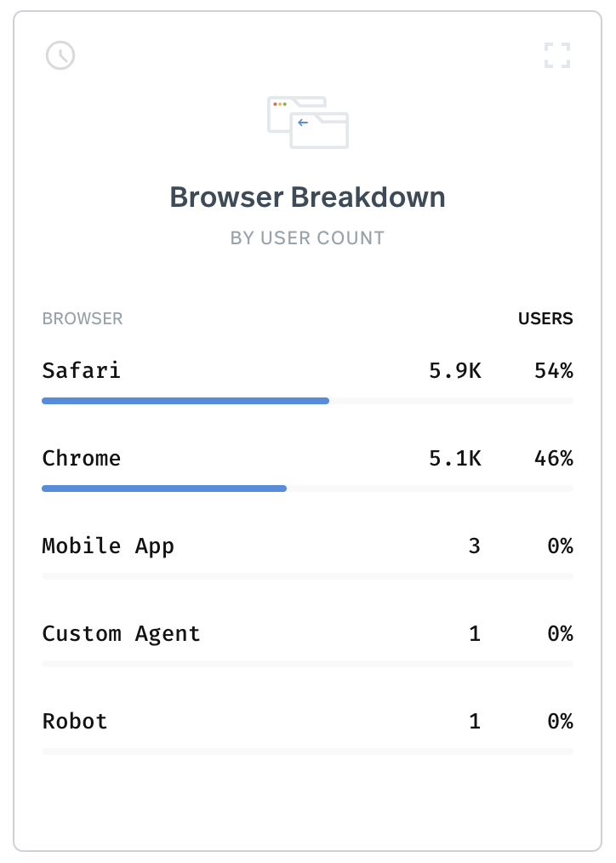The width and height of the screenshot is (616, 863).
Task: Select the Robot row label
Action: [75, 721]
